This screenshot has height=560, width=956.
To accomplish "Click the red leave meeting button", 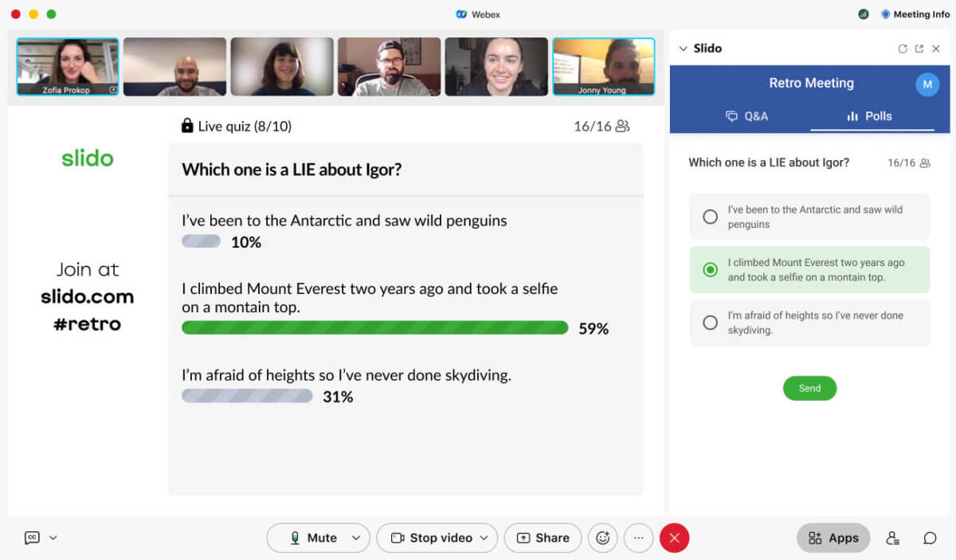I will (674, 538).
